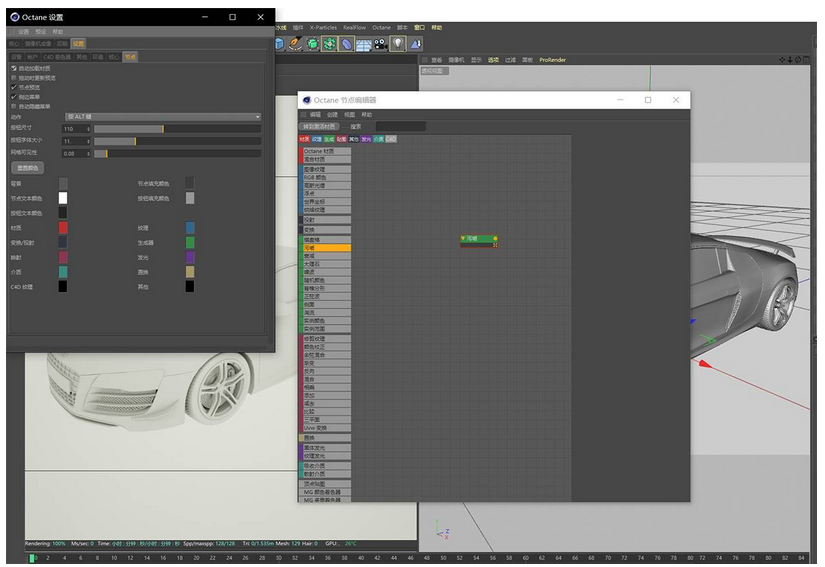The height and width of the screenshot is (567, 825).
Task: Click the 按钮尺寸 value stepper arrows
Action: (88, 129)
